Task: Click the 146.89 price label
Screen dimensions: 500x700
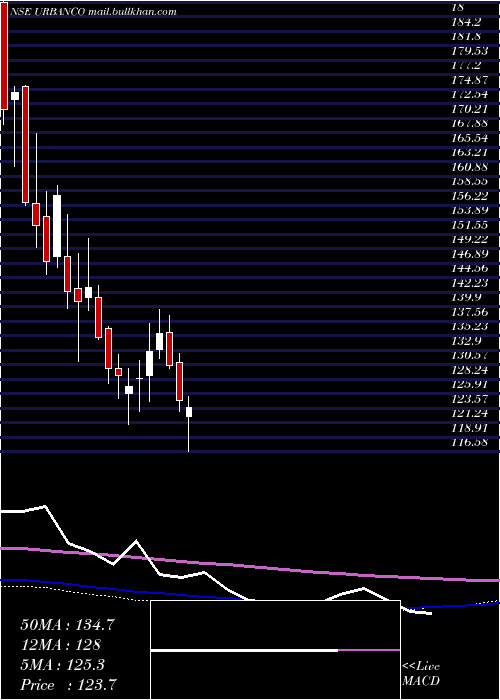Action: pos(470,253)
